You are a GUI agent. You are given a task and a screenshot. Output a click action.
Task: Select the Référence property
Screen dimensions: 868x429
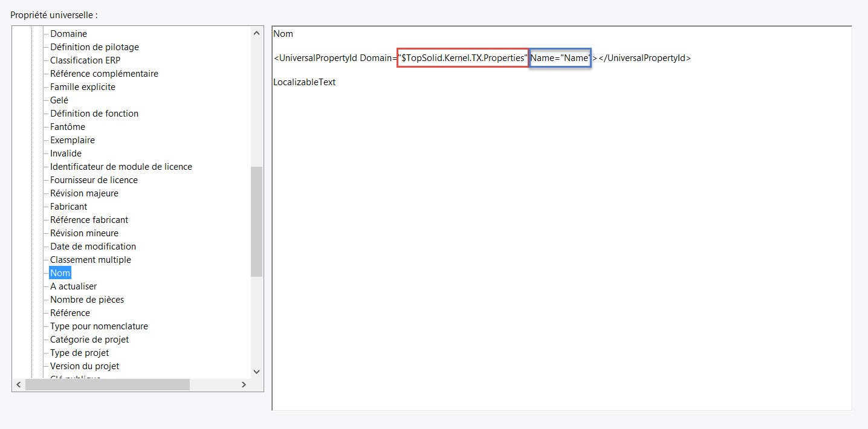pos(70,313)
